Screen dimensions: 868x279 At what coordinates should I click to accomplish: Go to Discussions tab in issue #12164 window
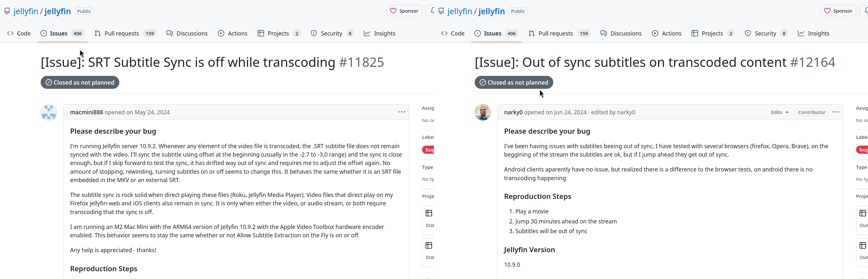click(621, 33)
